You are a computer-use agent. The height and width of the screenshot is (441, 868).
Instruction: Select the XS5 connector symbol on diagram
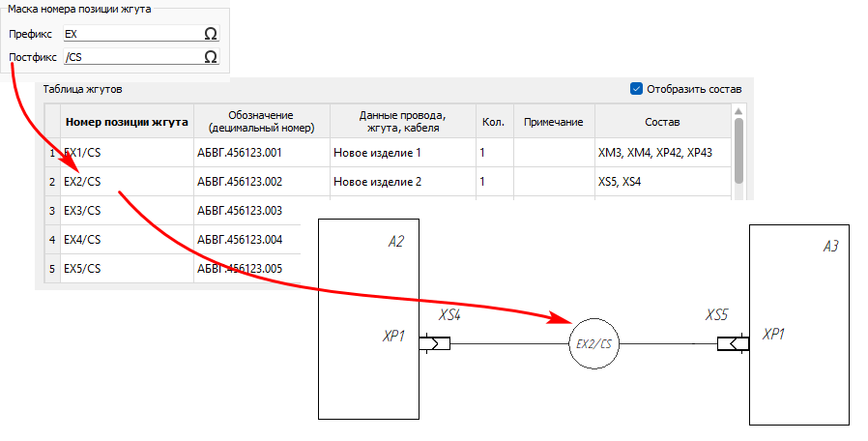pos(730,343)
